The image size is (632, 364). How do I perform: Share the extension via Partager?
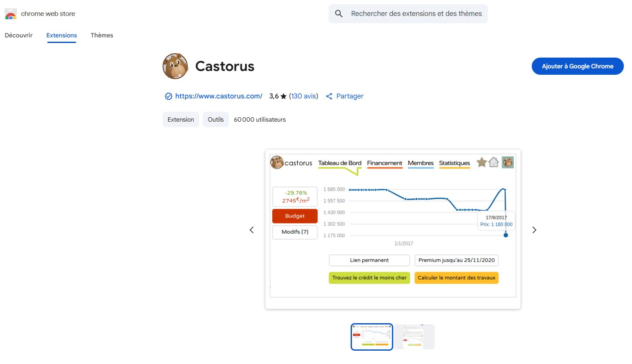pos(349,96)
